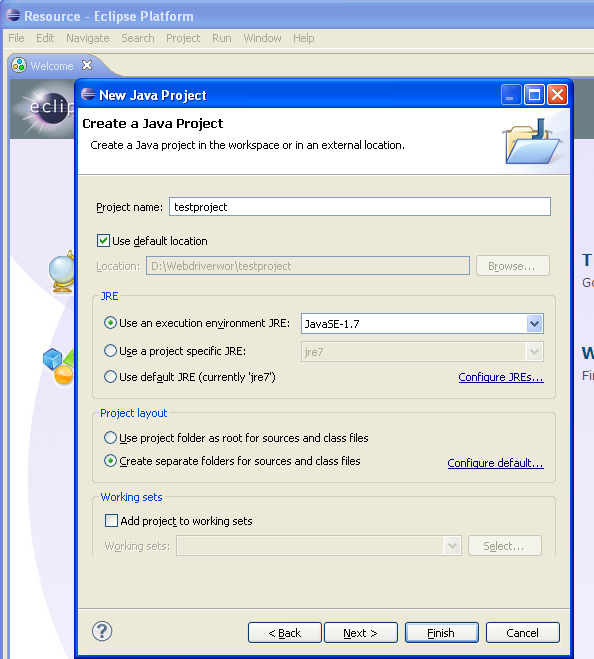Viewport: 594px width, 659px height.
Task: Click the help question mark icon
Action: (102, 631)
